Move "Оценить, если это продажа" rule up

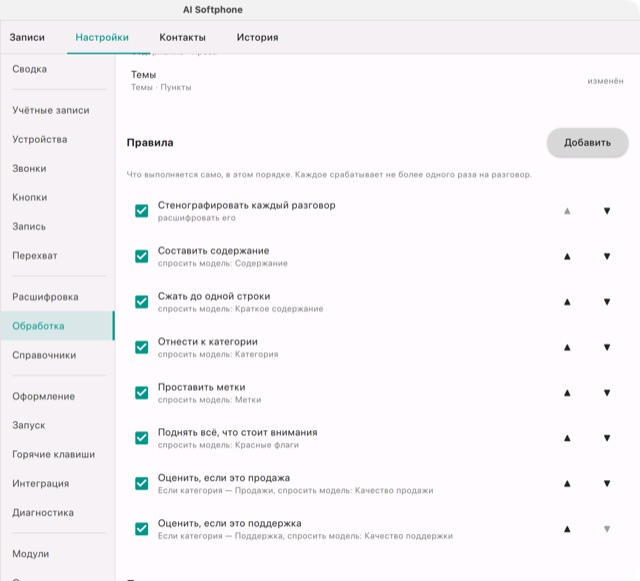tap(567, 483)
